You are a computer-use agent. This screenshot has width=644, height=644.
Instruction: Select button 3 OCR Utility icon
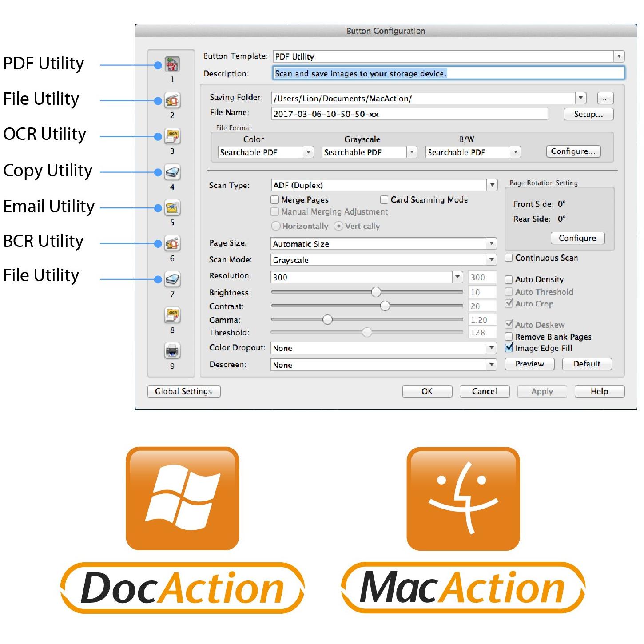click(172, 136)
